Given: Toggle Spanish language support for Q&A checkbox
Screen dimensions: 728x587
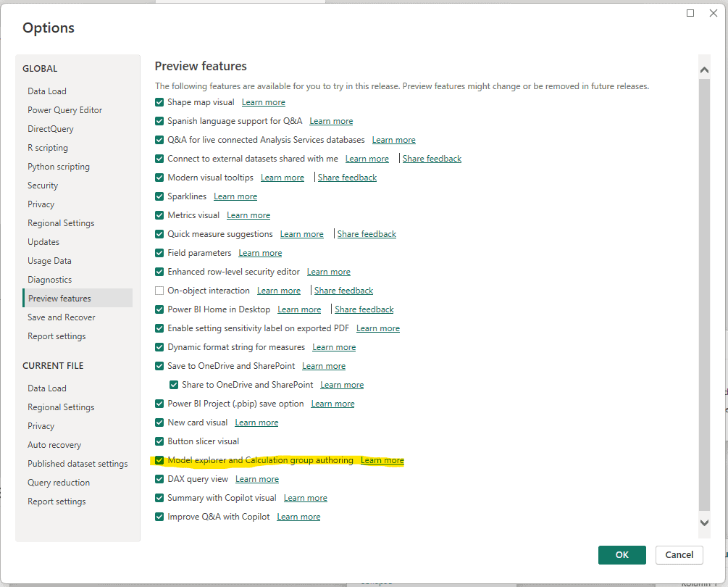Looking at the screenshot, I should (159, 121).
